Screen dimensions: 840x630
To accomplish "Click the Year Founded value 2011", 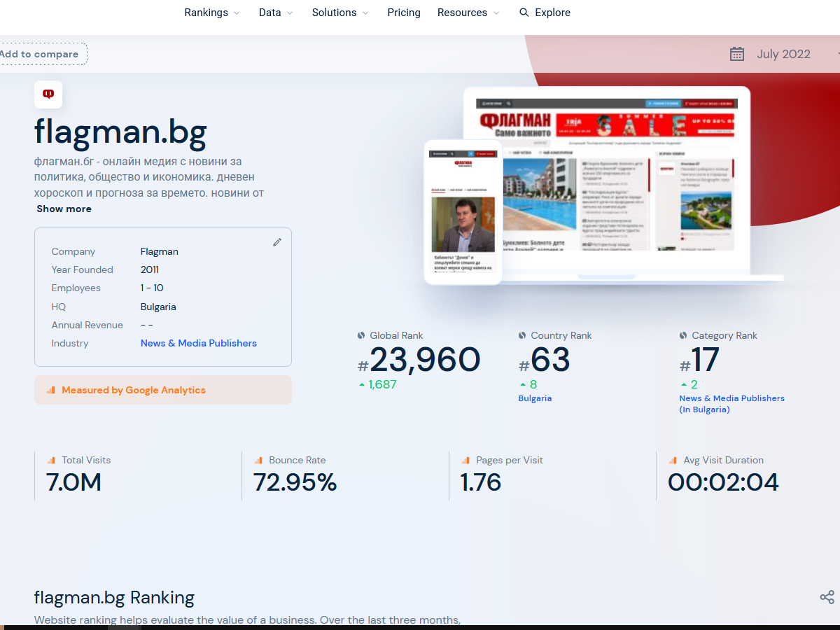I will 150,269.
